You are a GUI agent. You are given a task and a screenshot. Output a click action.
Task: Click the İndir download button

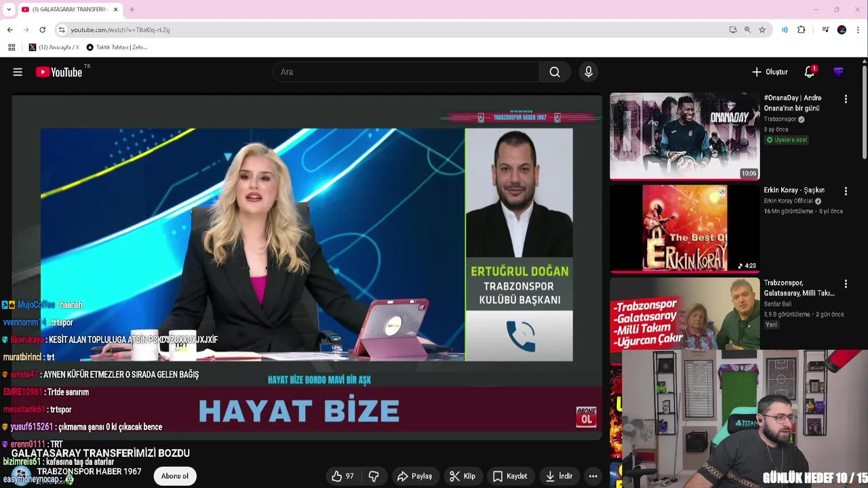point(559,476)
